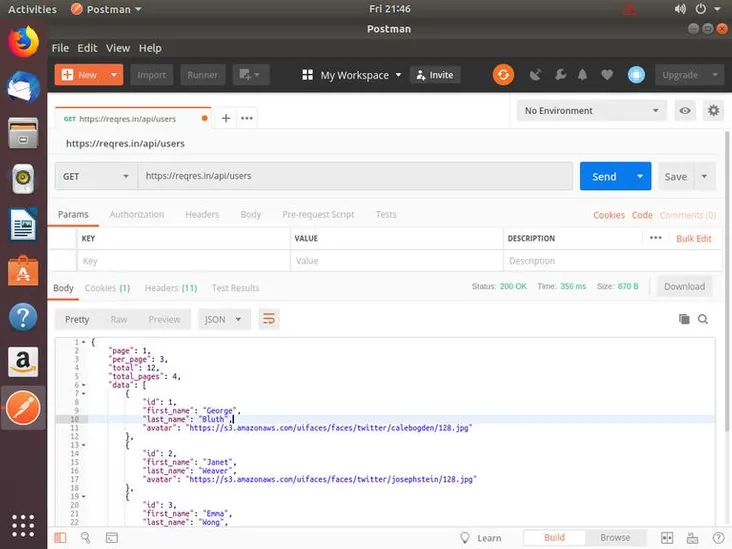Screen dimensions: 732x549
Task: Open Amazon launcher in the dock
Action: (x=23, y=362)
